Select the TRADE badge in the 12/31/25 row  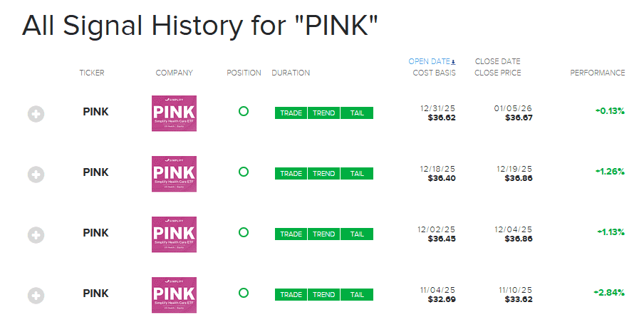point(291,113)
